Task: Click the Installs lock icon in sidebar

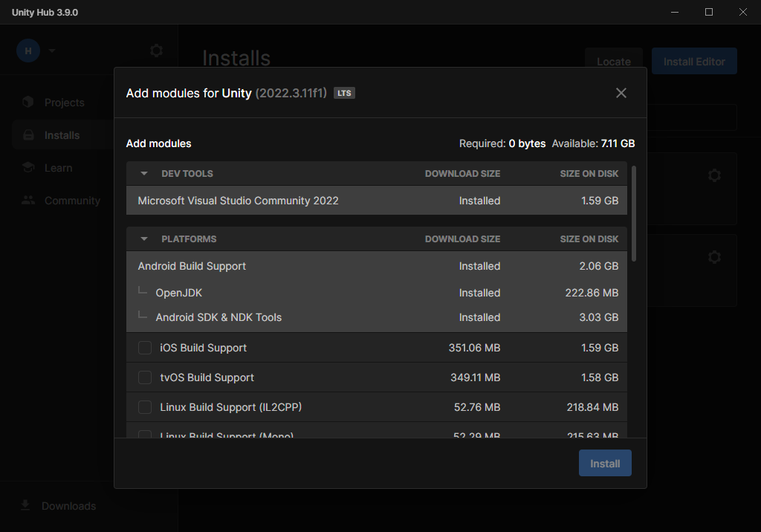Action: [29, 135]
